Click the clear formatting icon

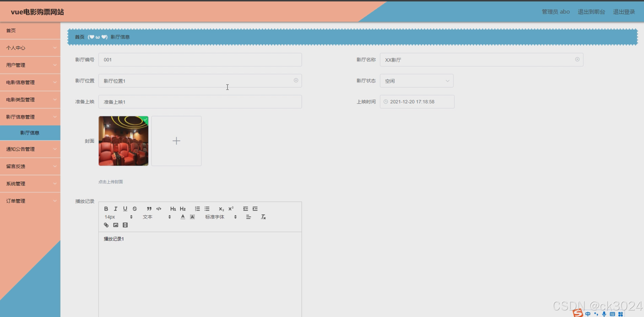pyautogui.click(x=263, y=217)
